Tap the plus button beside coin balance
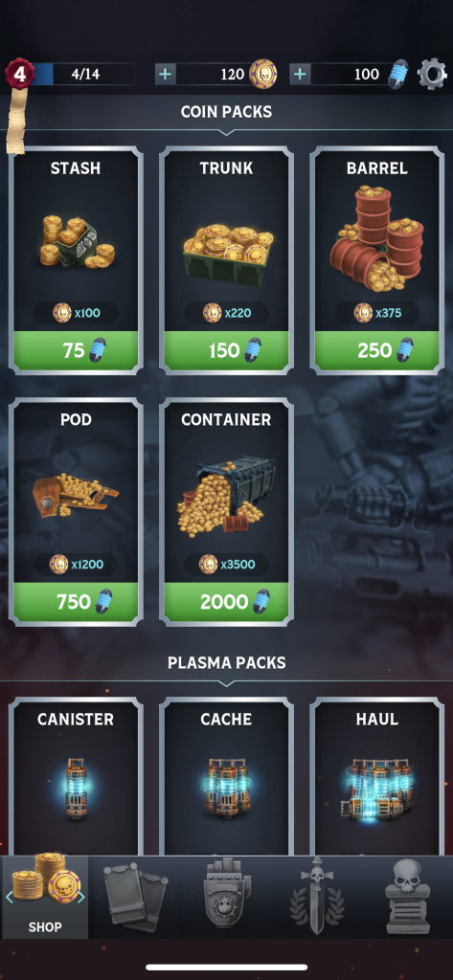Viewport: 453px width, 980px height. click(x=165, y=75)
